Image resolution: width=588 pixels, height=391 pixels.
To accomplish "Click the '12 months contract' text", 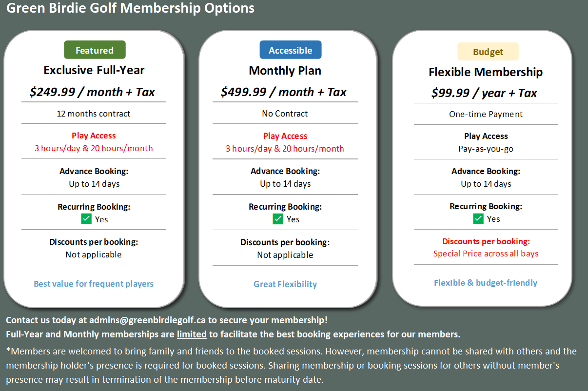I will pyautogui.click(x=94, y=114).
